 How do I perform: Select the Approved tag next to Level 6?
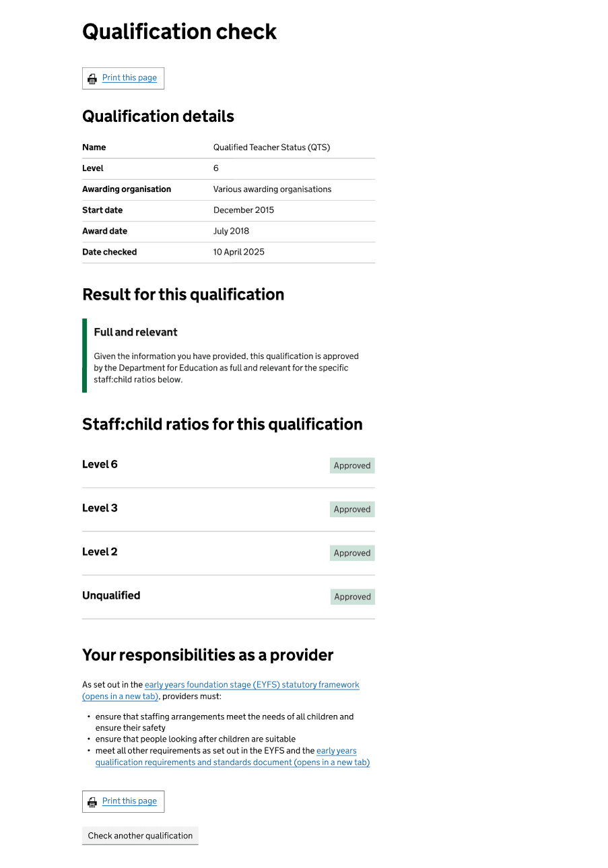click(x=351, y=465)
